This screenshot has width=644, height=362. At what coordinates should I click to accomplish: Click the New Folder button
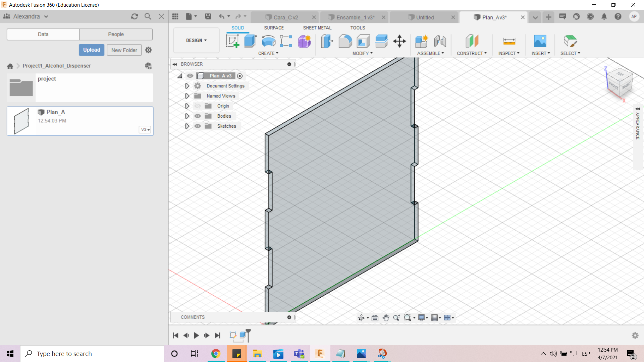click(x=124, y=50)
